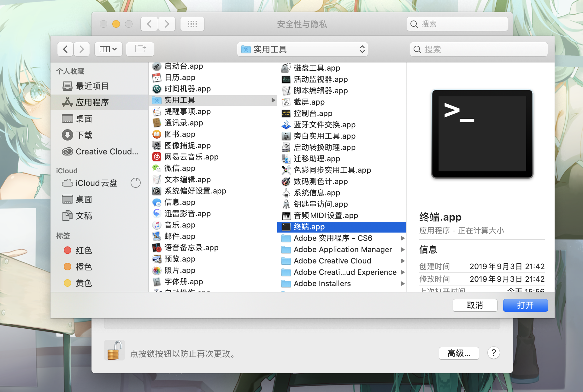Select 截屏.app in the utilities list
Viewport: 583px width, 392px height.
342,102
